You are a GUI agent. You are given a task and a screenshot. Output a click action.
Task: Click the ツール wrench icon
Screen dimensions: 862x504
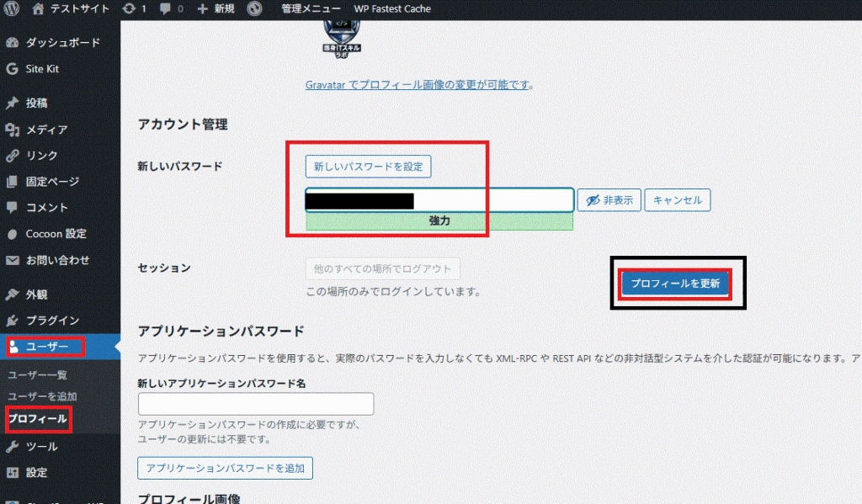point(12,446)
